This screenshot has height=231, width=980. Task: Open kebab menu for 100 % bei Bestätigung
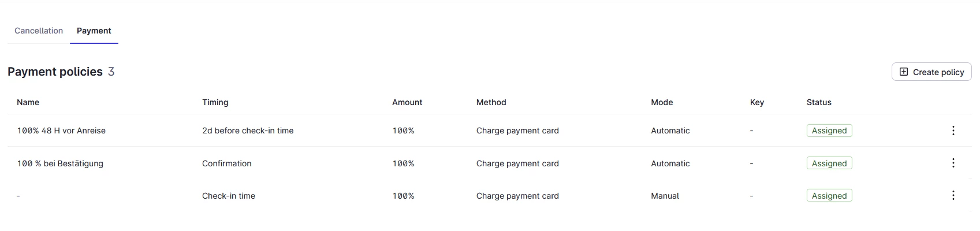click(953, 163)
